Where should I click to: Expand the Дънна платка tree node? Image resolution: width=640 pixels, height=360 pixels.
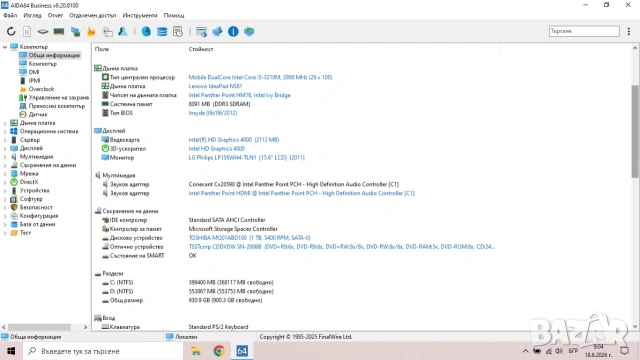tap(5, 123)
